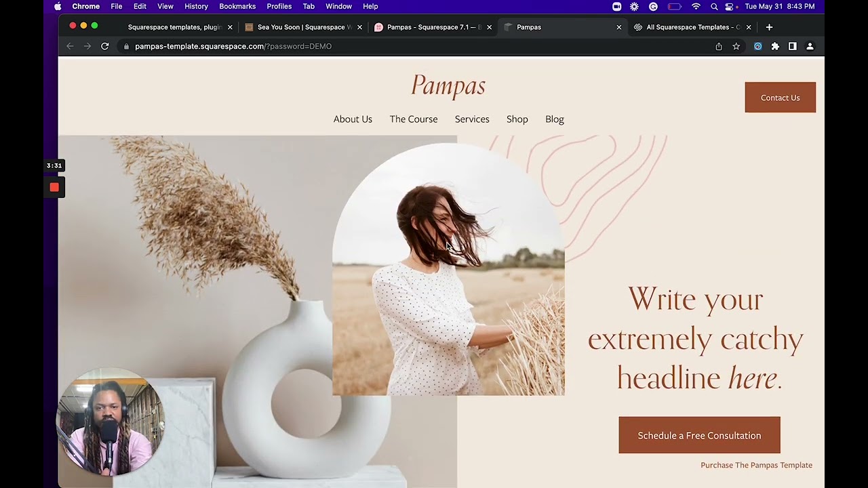Open Control Center icon
The width and height of the screenshot is (868, 488).
pos(730,6)
